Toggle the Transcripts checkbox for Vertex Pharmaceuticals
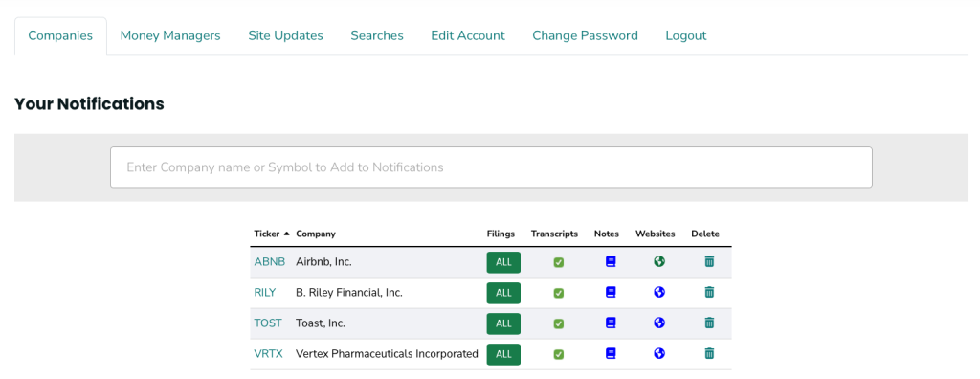This screenshot has height=379, width=980. click(558, 354)
